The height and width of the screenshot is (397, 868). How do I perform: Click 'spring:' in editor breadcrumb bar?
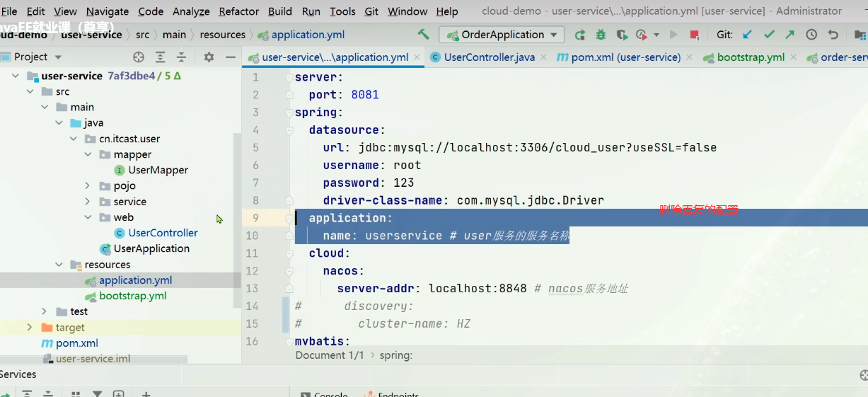(x=396, y=355)
